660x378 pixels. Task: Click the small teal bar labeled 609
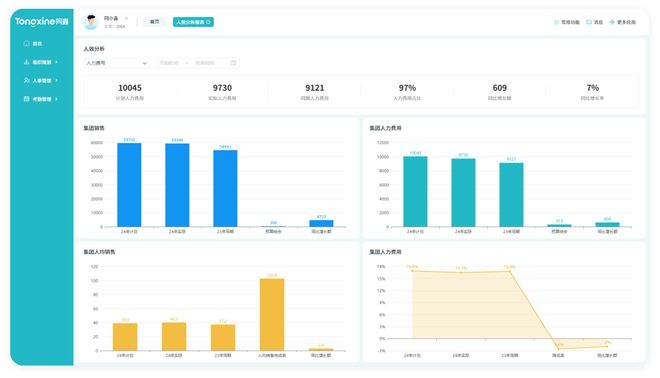(607, 225)
